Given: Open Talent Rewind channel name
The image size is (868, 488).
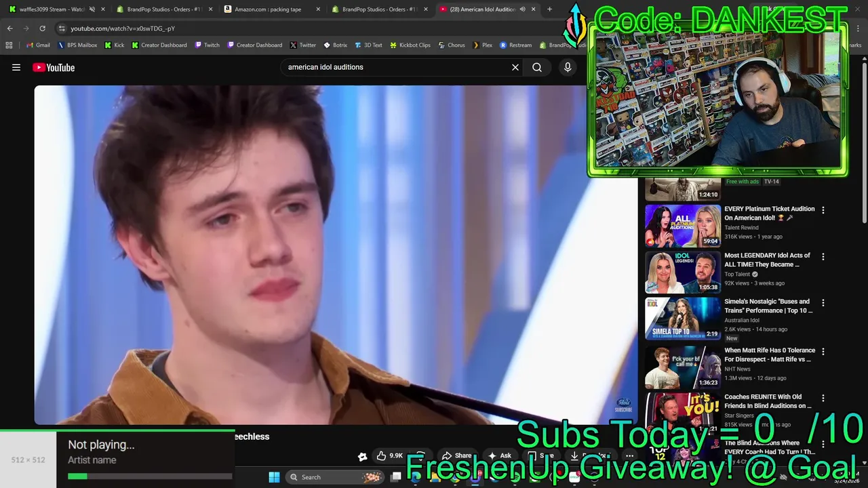Looking at the screenshot, I should click(x=741, y=228).
